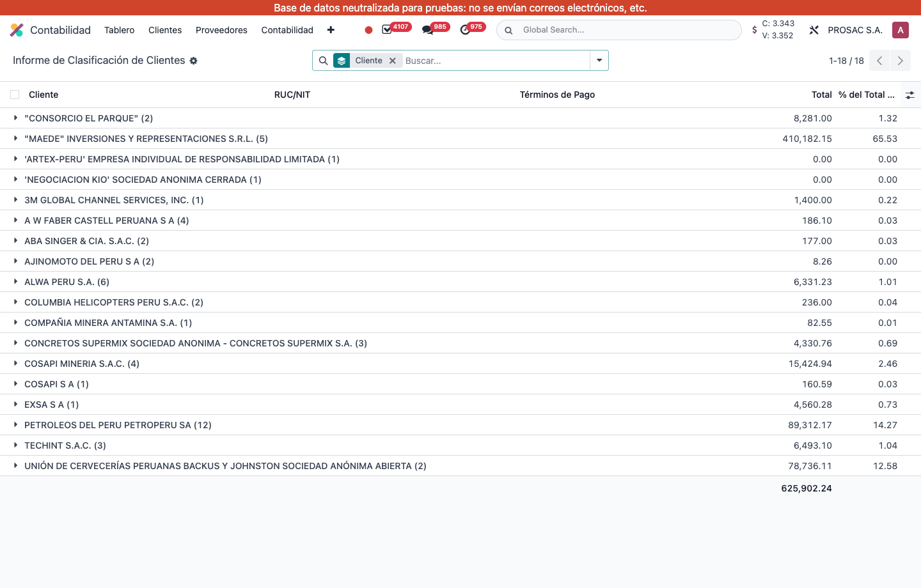Expand the COLUMBIA HELICOPTERS PERU group
Image resolution: width=921 pixels, height=588 pixels.
pos(15,302)
